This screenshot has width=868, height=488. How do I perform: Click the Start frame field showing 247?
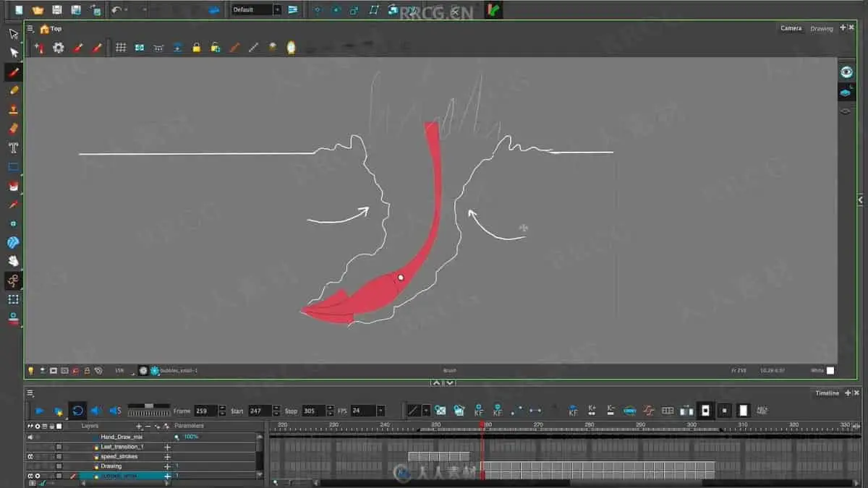260,411
